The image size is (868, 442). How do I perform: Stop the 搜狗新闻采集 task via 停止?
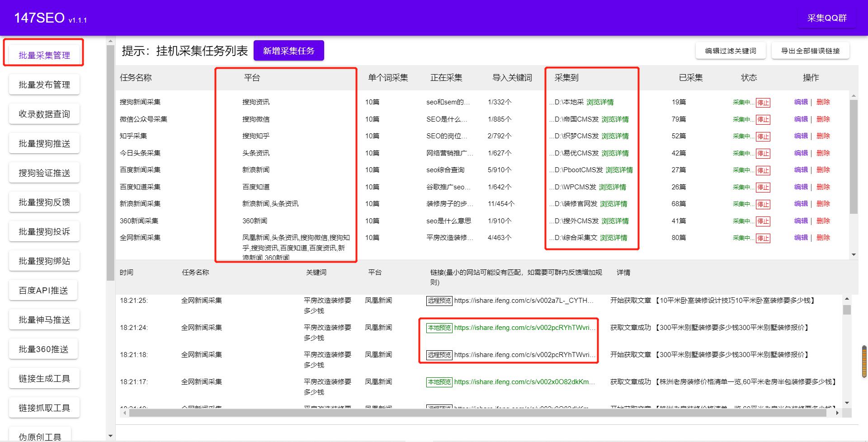point(763,102)
